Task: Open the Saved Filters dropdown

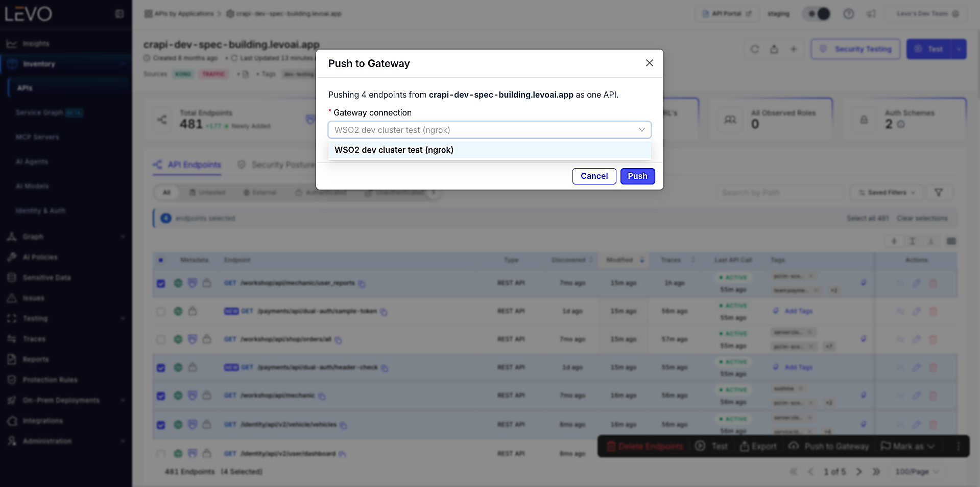Action: pyautogui.click(x=887, y=193)
